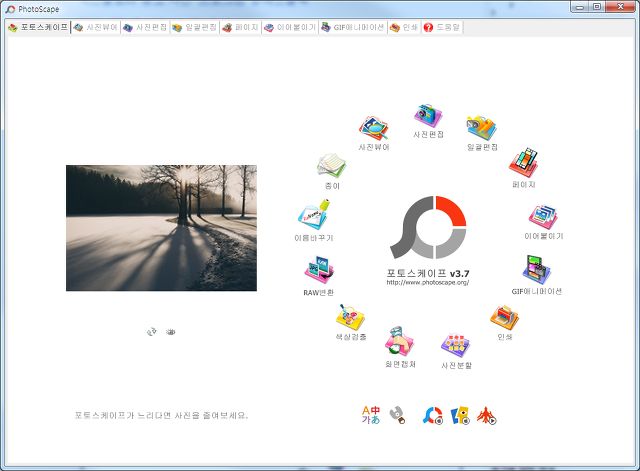Click the refresh arrows icon below photo
Image resolution: width=640 pixels, height=471 pixels.
tap(151, 332)
